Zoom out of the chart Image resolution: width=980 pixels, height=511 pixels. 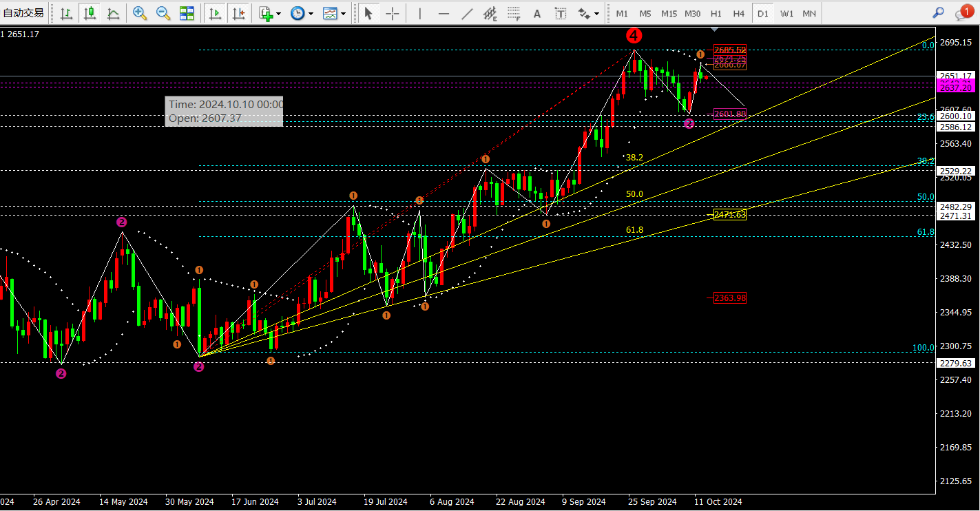point(163,13)
